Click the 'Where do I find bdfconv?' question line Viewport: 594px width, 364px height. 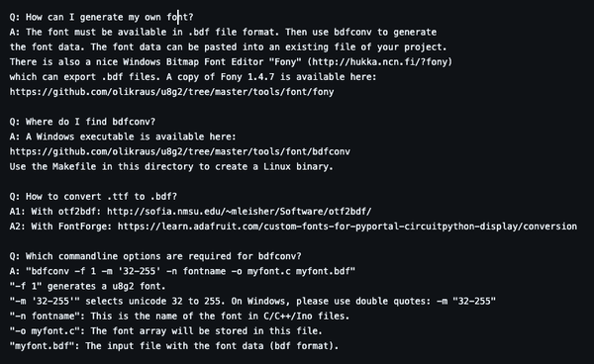[x=82, y=122]
